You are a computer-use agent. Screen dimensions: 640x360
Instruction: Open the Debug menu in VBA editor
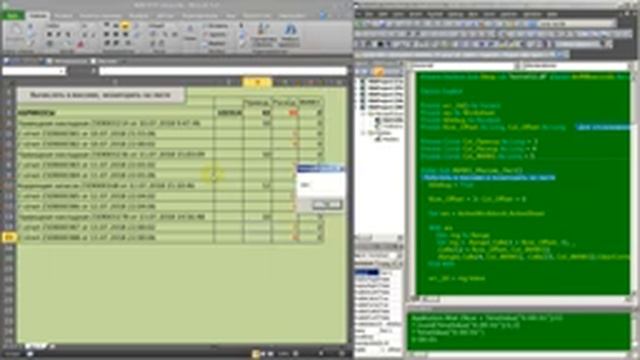[x=456, y=14]
